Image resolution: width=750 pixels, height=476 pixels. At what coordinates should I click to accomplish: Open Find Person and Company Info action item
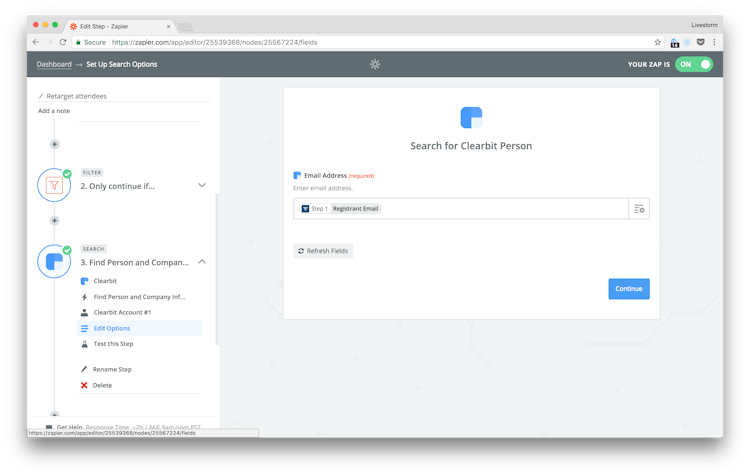click(x=139, y=297)
